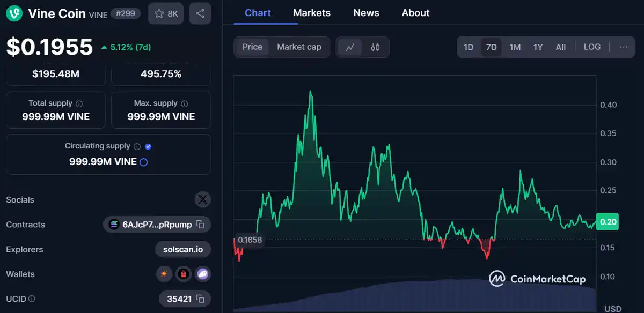Click the $195.48M value
This screenshot has height=313, width=644.
[56, 74]
